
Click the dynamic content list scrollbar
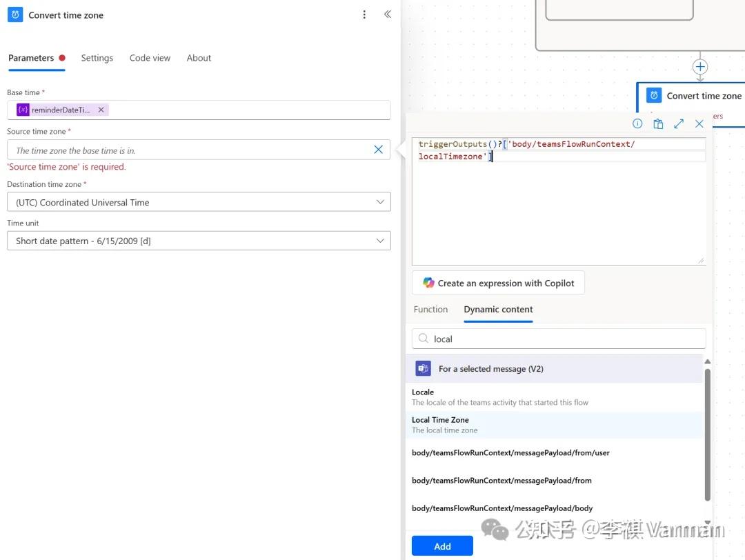708,434
